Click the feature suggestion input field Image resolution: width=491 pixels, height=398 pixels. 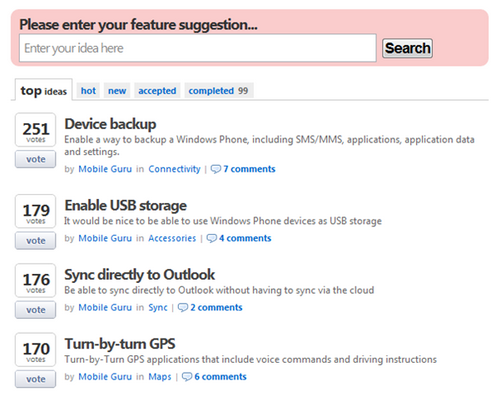tap(198, 48)
